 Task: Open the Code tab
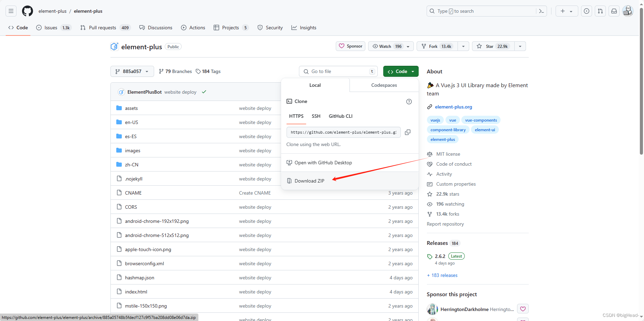[x=18, y=28]
